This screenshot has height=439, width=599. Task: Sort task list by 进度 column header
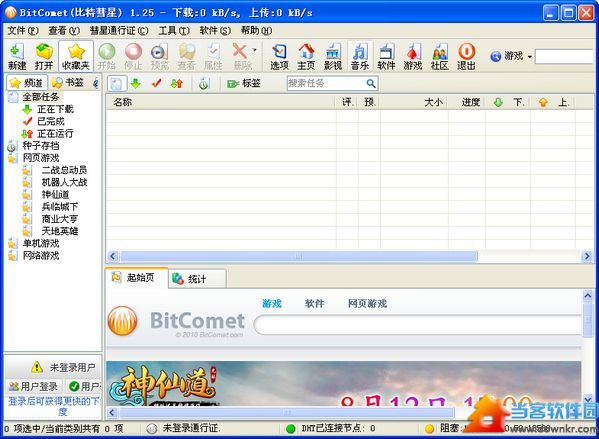pos(467,102)
